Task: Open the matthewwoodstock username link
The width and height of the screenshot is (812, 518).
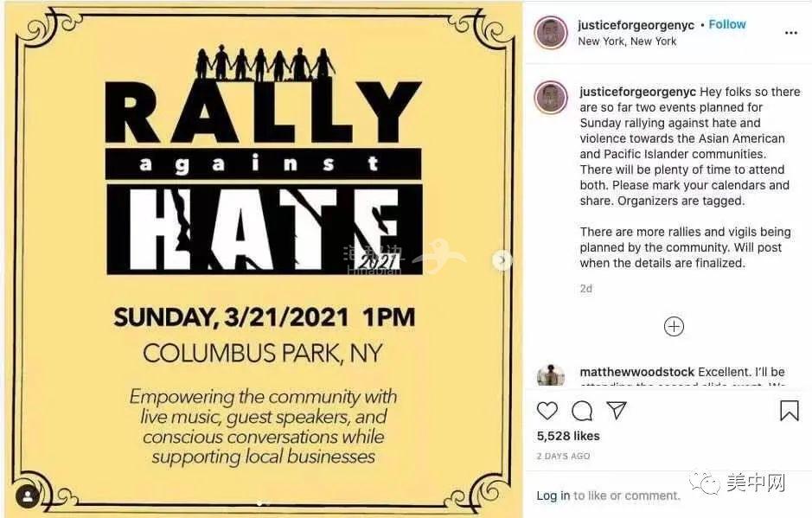Action: pos(636,372)
